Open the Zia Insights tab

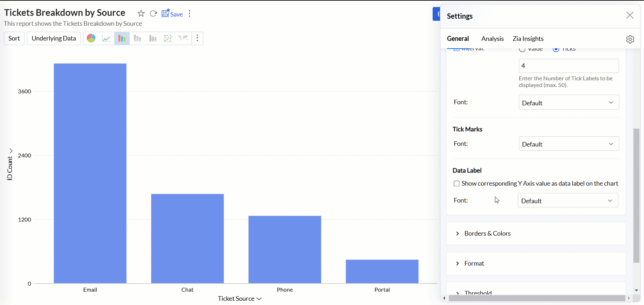[528, 39]
